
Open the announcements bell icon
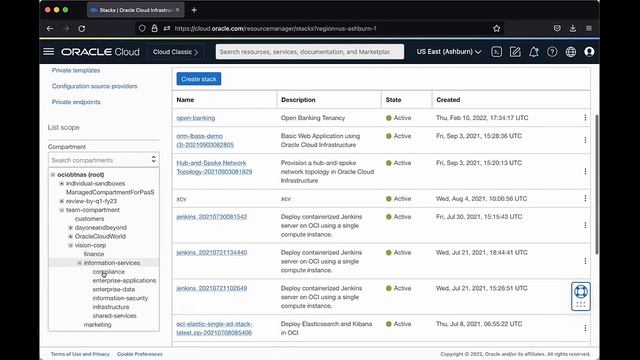pos(533,52)
